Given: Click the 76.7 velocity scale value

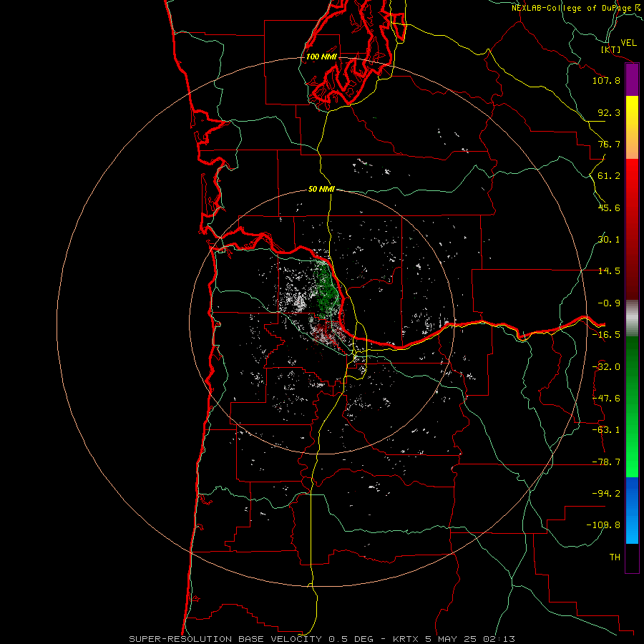Looking at the screenshot, I should tap(609, 144).
